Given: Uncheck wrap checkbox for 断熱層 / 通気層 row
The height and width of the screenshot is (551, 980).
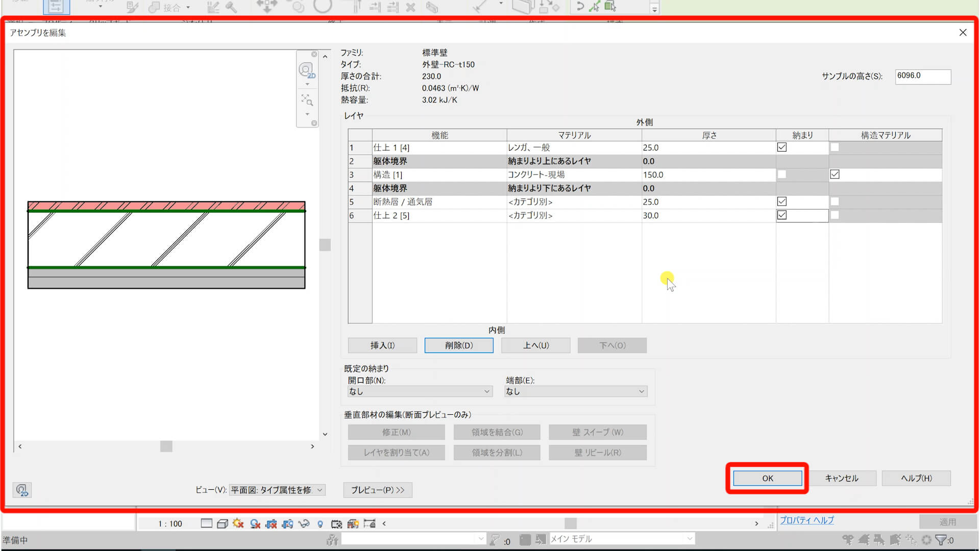Looking at the screenshot, I should pos(781,202).
